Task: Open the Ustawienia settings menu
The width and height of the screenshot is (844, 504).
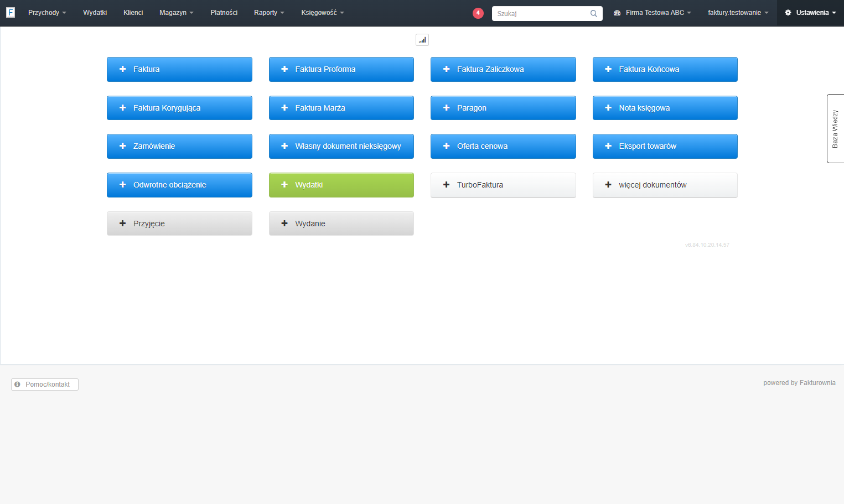Action: (x=810, y=13)
